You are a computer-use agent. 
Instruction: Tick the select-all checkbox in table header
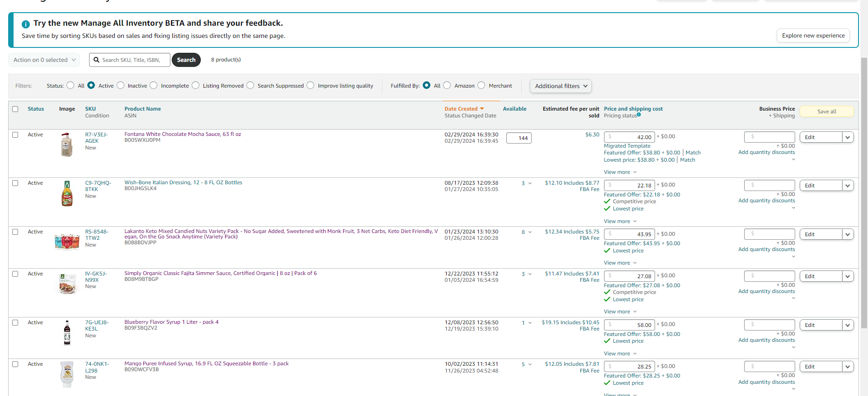[15, 109]
